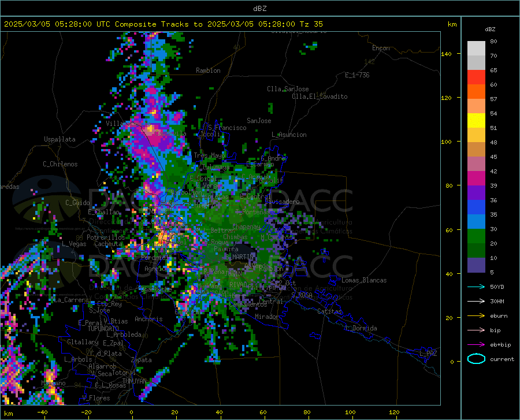
Task: Click the C_Guido map label
Action: coord(77,203)
